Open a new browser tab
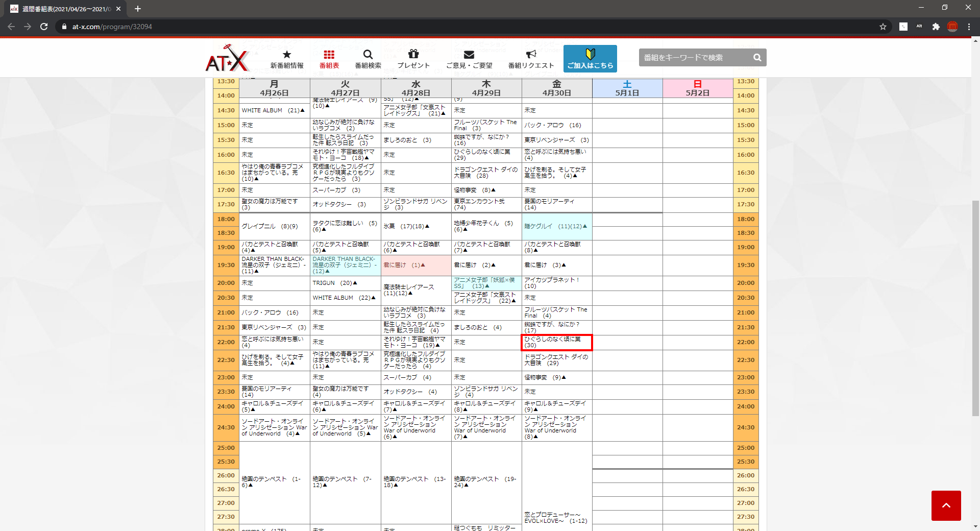Image resolution: width=980 pixels, height=531 pixels. 138,9
